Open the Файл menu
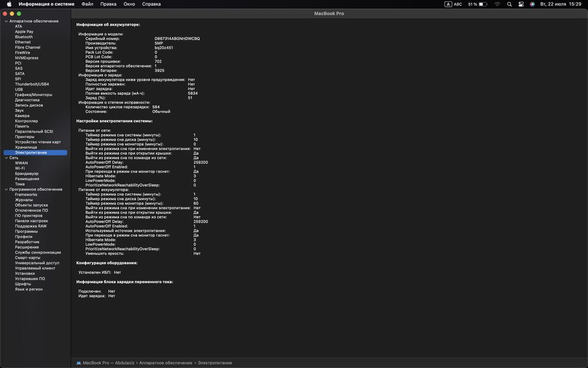The image size is (588, 368). 88,4
